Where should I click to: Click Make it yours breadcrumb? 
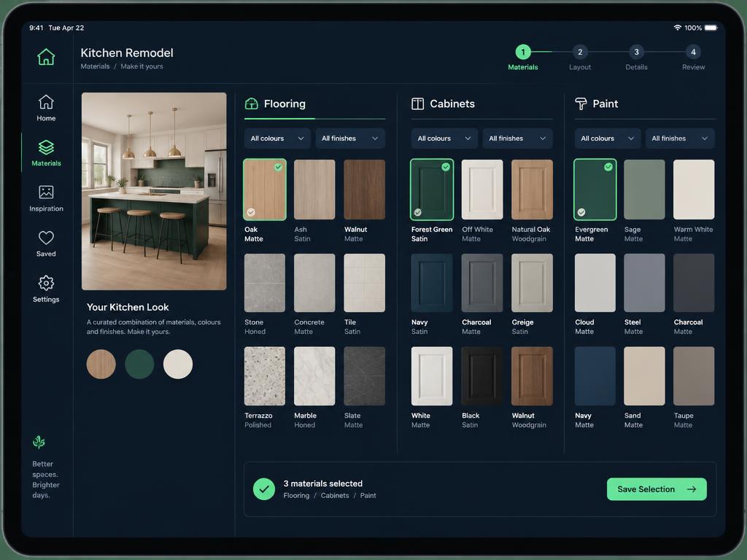[142, 66]
